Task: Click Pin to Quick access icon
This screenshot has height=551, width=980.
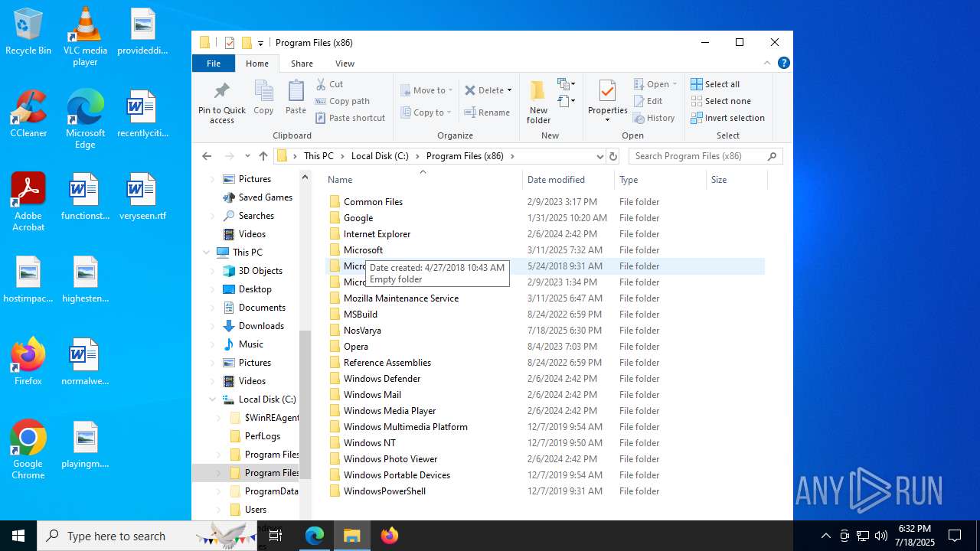Action: tap(222, 103)
